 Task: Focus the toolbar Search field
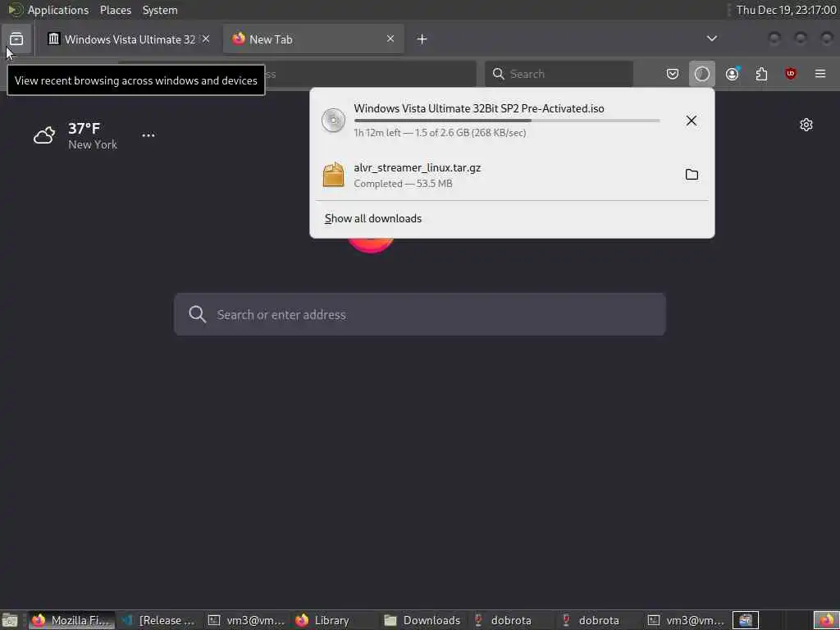(559, 74)
